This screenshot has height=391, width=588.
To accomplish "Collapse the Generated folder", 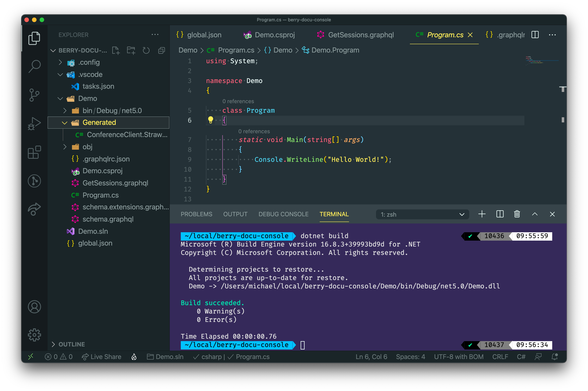I will tap(65, 123).
